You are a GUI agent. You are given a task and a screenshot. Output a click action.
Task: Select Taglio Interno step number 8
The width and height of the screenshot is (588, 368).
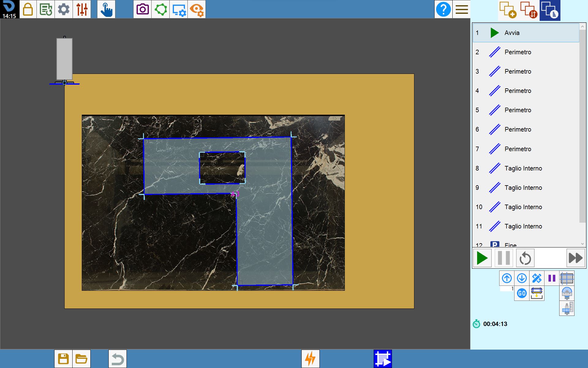pyautogui.click(x=526, y=168)
